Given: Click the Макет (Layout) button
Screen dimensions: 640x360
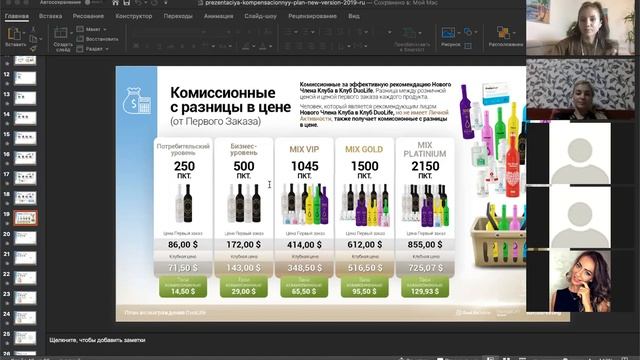Looking at the screenshot, I should coord(92,29).
